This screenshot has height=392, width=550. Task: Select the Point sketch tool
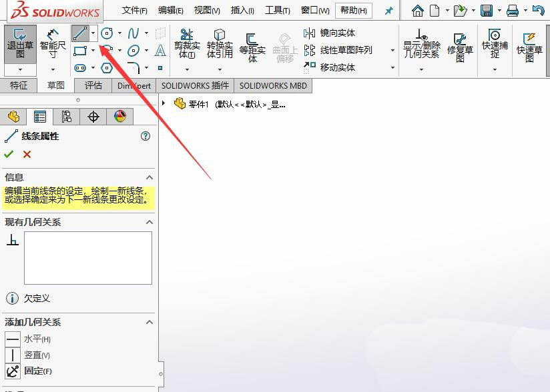point(160,68)
